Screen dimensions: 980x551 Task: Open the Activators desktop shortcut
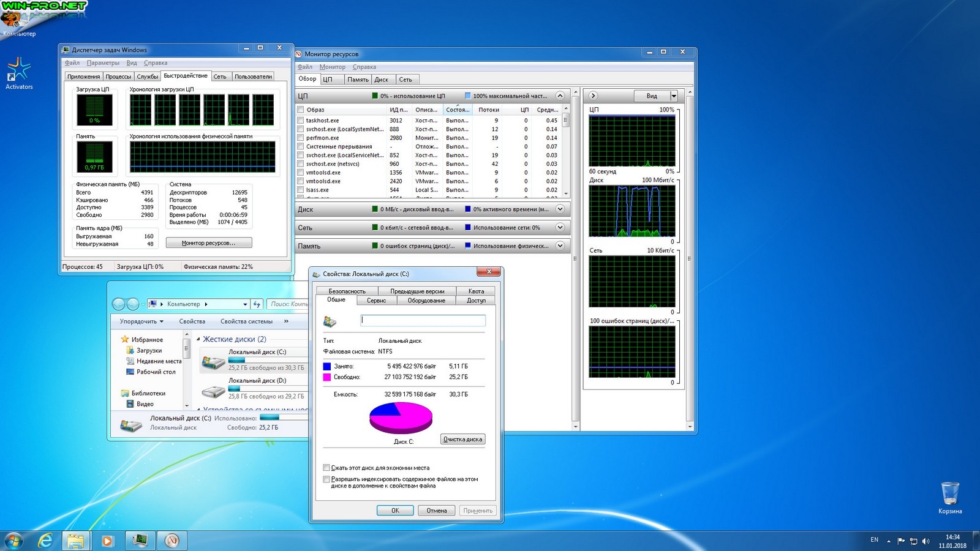tap(19, 70)
